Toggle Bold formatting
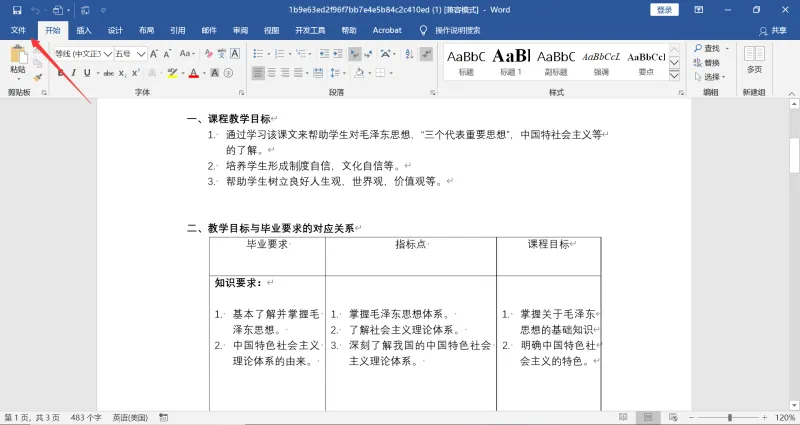The height and width of the screenshot is (425, 800). [x=61, y=73]
